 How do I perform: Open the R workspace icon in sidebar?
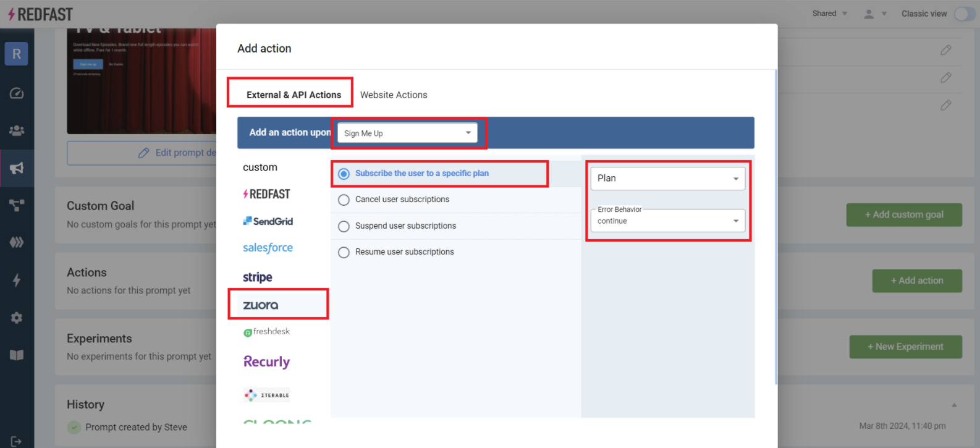17,54
